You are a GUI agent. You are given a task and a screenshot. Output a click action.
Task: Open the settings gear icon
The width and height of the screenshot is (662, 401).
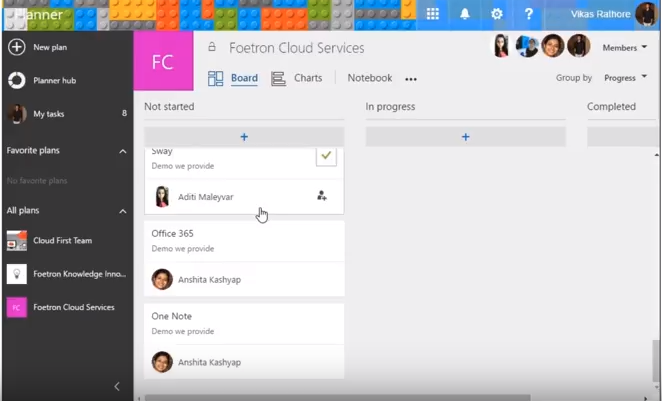[497, 14]
